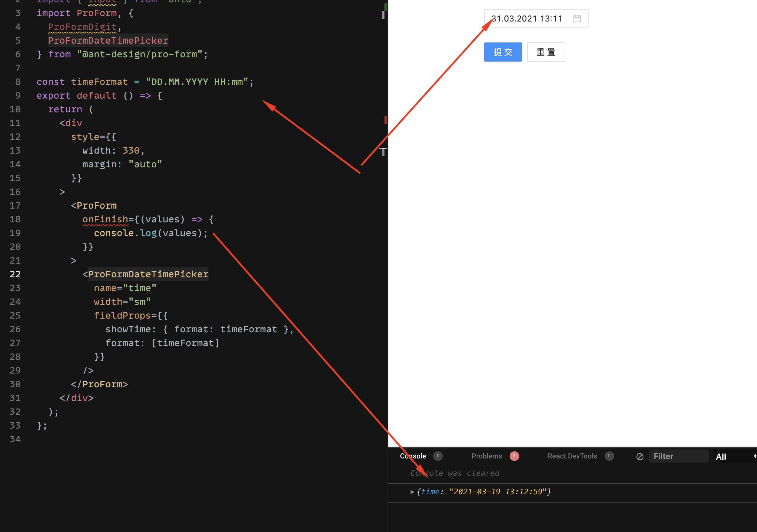
Task: Select the Console tab
Action: click(x=413, y=456)
